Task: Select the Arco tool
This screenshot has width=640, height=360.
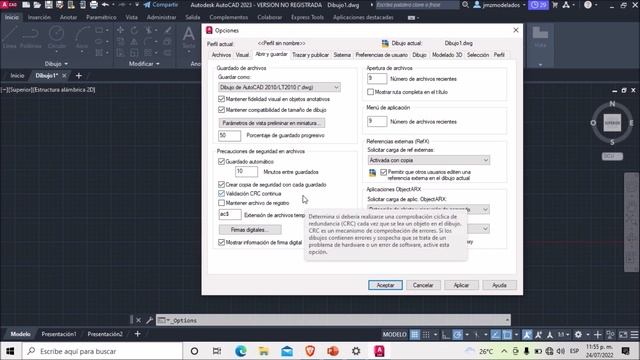Action: click(82, 38)
